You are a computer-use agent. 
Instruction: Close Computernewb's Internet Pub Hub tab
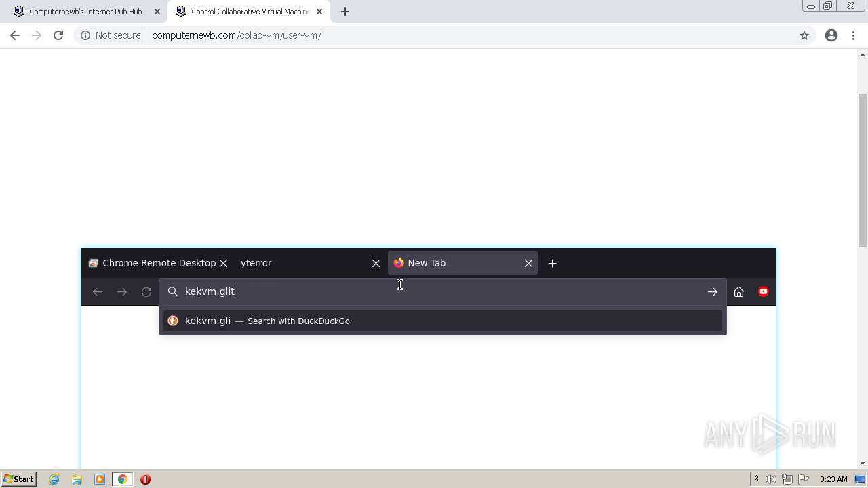pyautogui.click(x=157, y=12)
